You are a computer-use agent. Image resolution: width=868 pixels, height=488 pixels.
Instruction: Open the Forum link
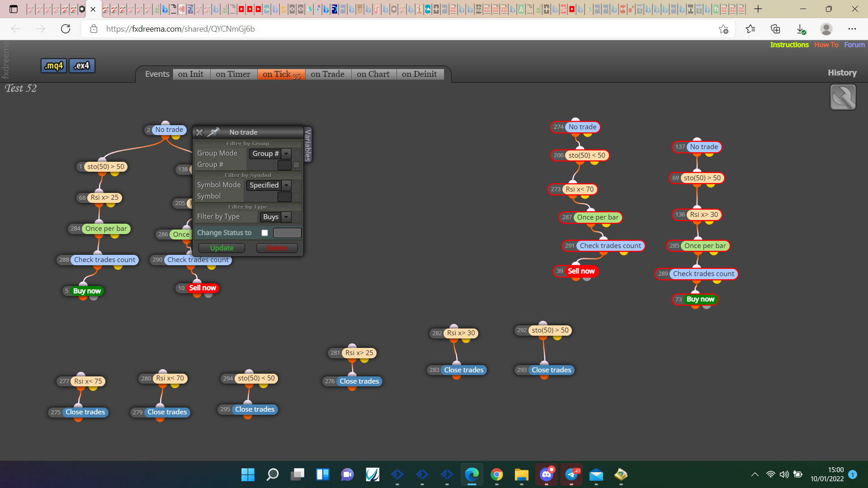point(854,45)
